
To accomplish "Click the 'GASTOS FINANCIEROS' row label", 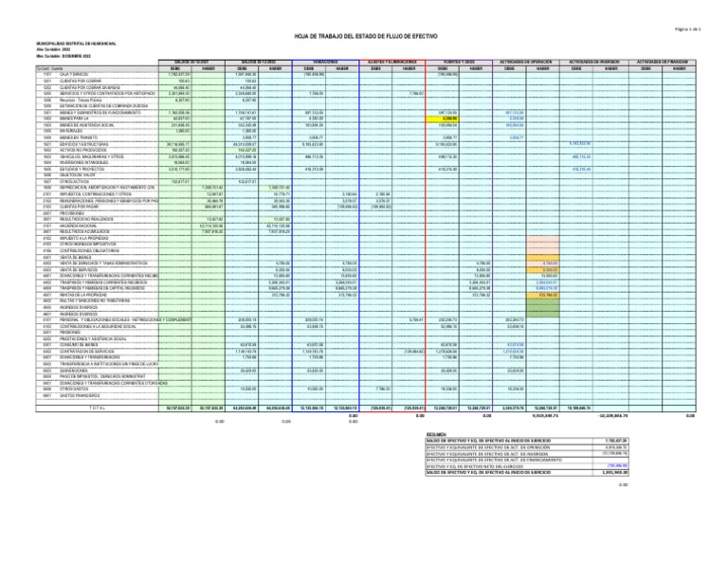I will [80, 396].
